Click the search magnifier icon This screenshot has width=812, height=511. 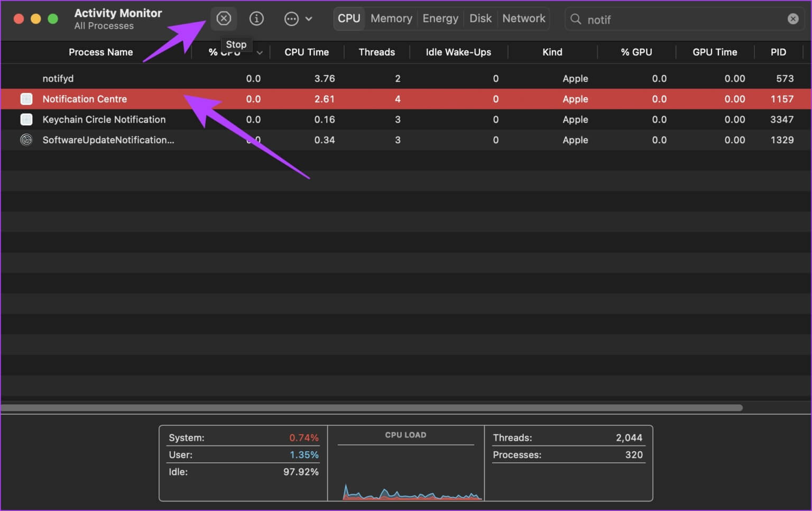(x=576, y=20)
